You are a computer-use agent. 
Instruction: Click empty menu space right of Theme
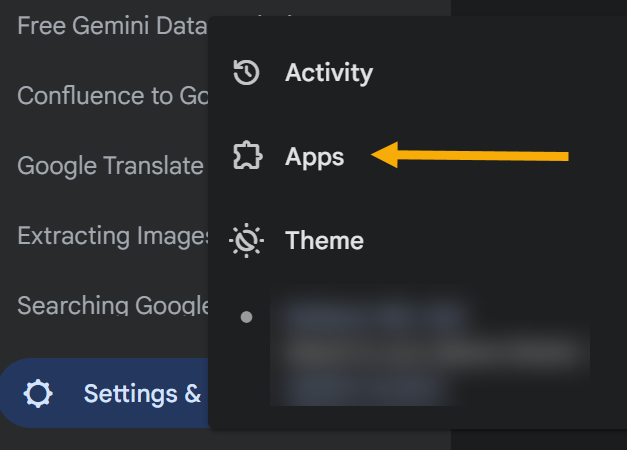pos(500,241)
